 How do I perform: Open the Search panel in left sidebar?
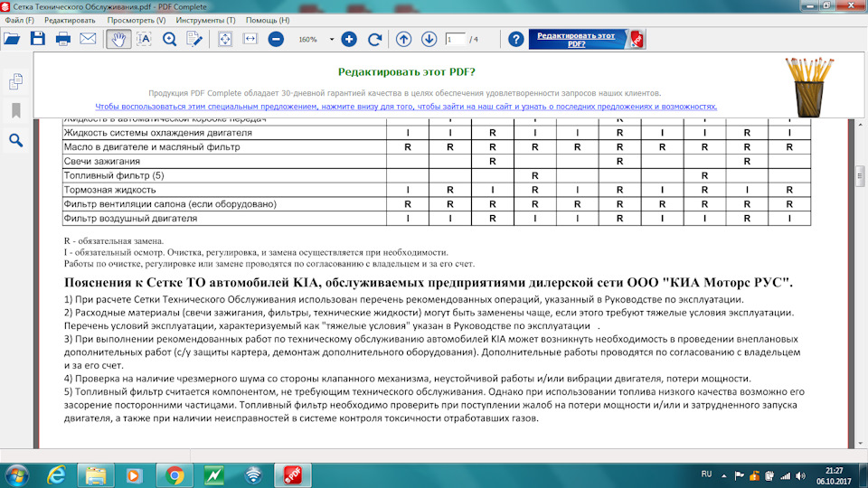pyautogui.click(x=15, y=140)
